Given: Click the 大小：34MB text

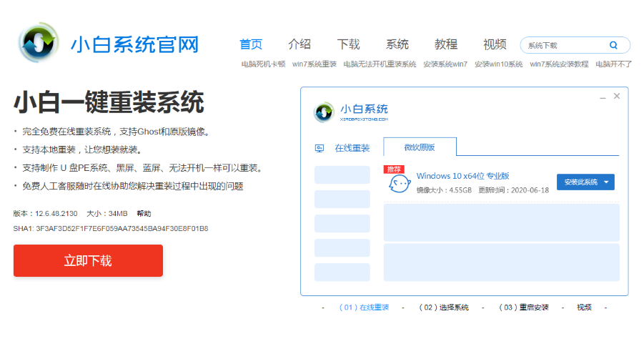Looking at the screenshot, I should [107, 214].
